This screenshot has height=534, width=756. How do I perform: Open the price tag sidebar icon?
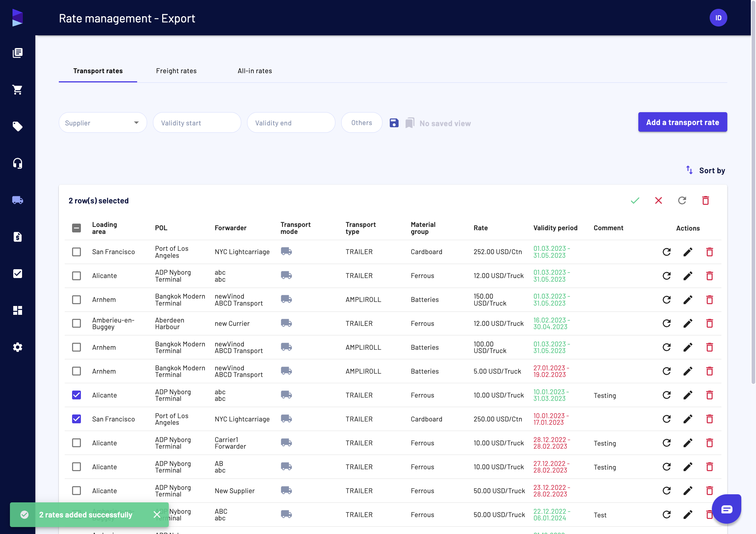(x=18, y=127)
